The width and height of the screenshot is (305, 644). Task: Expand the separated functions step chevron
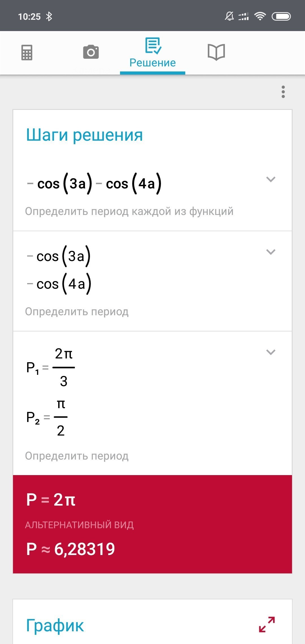(x=271, y=252)
